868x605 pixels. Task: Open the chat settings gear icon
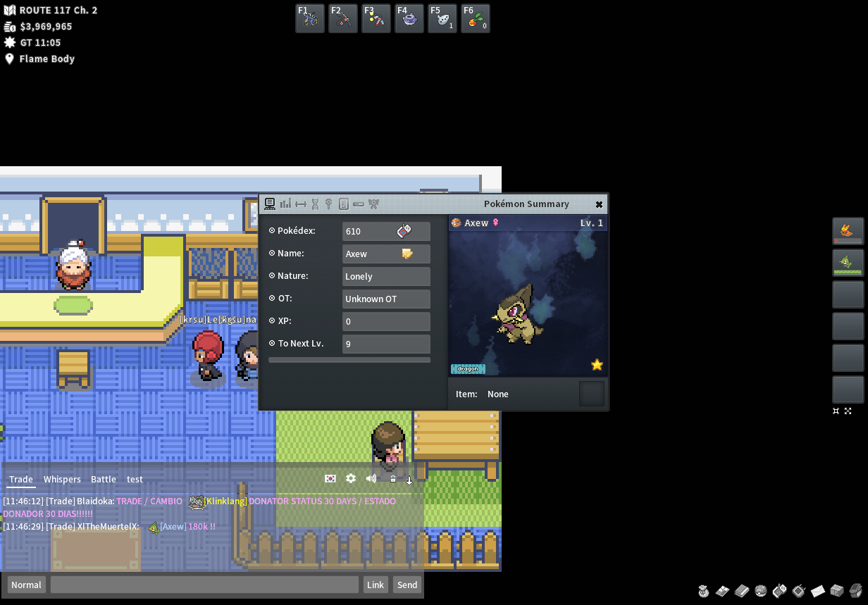tap(351, 479)
